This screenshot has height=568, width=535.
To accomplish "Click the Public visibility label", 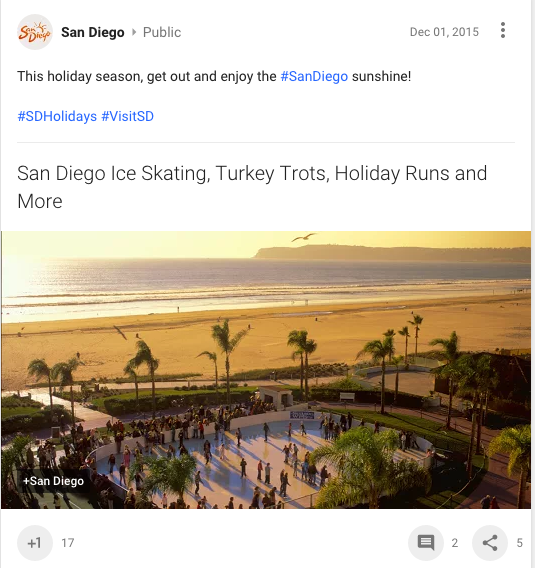I will tap(162, 32).
